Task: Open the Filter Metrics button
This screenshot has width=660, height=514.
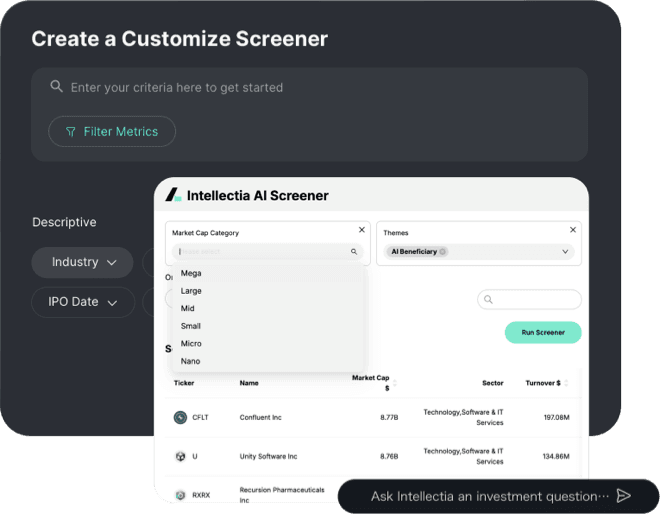Action: click(112, 131)
